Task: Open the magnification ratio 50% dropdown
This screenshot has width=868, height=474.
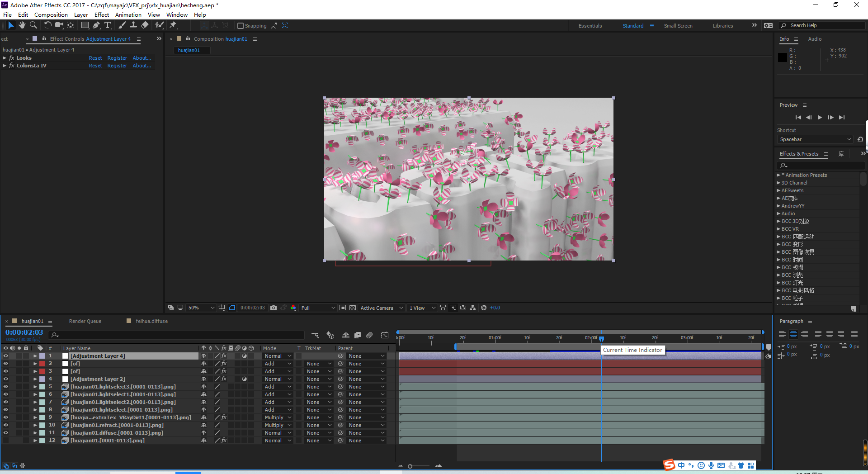Action: (201, 308)
